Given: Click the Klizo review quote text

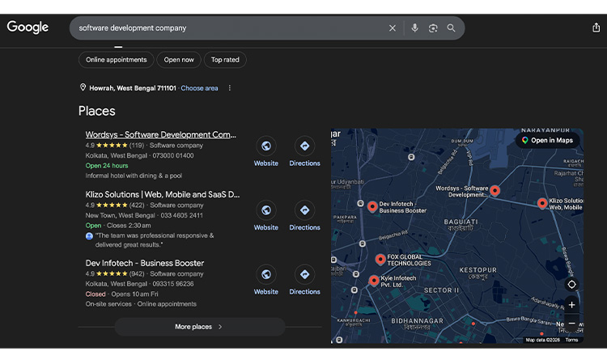Looking at the screenshot, I should [x=155, y=240].
